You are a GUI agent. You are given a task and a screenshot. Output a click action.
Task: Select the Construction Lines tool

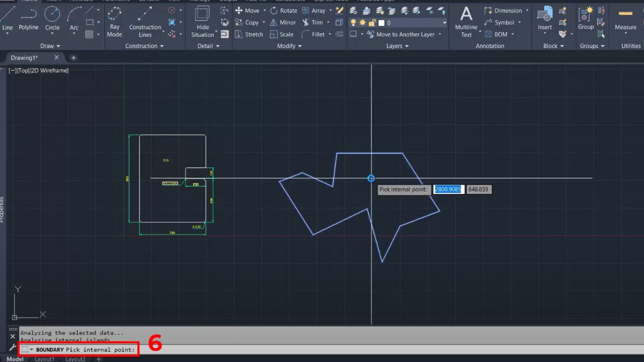pos(145,21)
